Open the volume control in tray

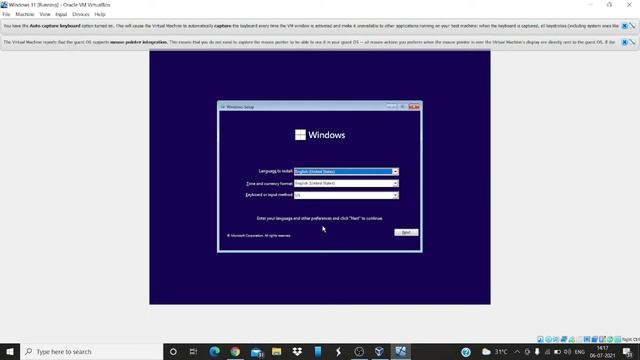(567, 352)
